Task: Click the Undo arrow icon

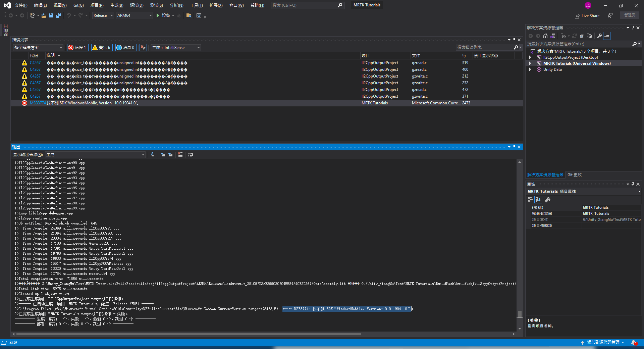Action: (x=69, y=15)
